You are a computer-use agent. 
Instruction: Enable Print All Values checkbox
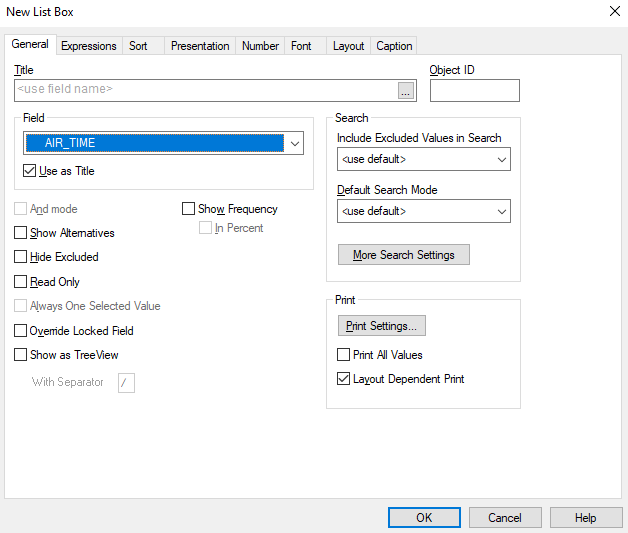click(343, 355)
